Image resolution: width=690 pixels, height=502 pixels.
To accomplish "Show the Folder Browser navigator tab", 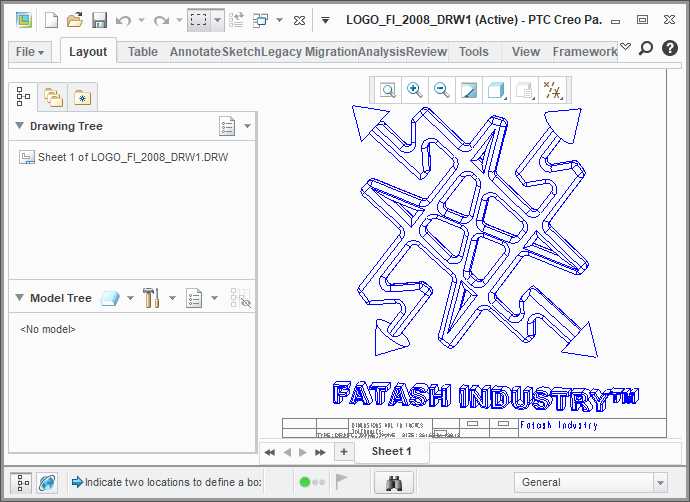I will coord(52,97).
